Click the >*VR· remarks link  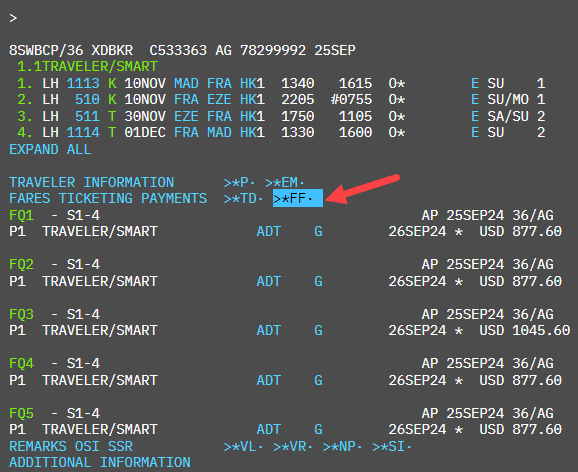pyautogui.click(x=293, y=447)
